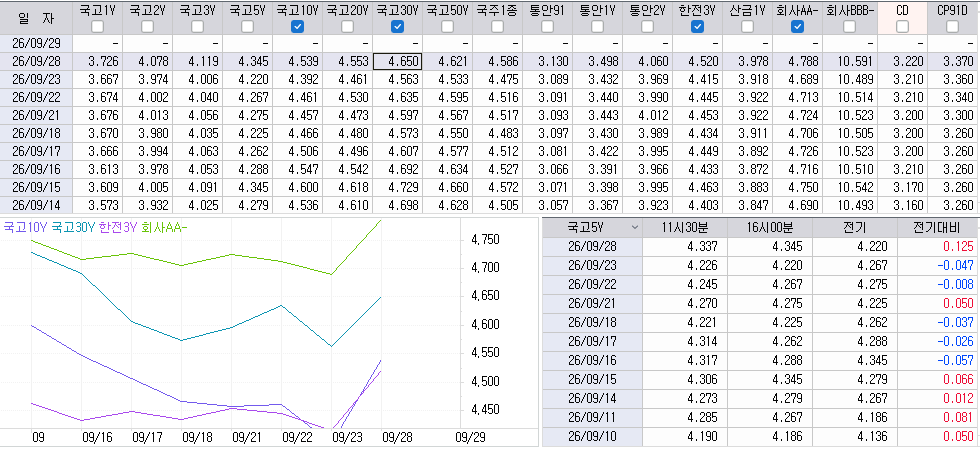
Task: Uncheck the 회사AA- checkbox
Action: point(798,26)
